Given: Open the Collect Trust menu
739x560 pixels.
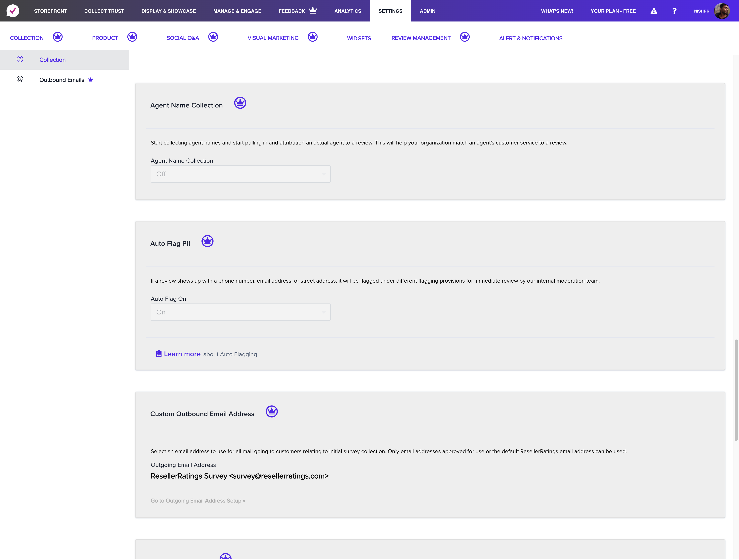Looking at the screenshot, I should (104, 11).
